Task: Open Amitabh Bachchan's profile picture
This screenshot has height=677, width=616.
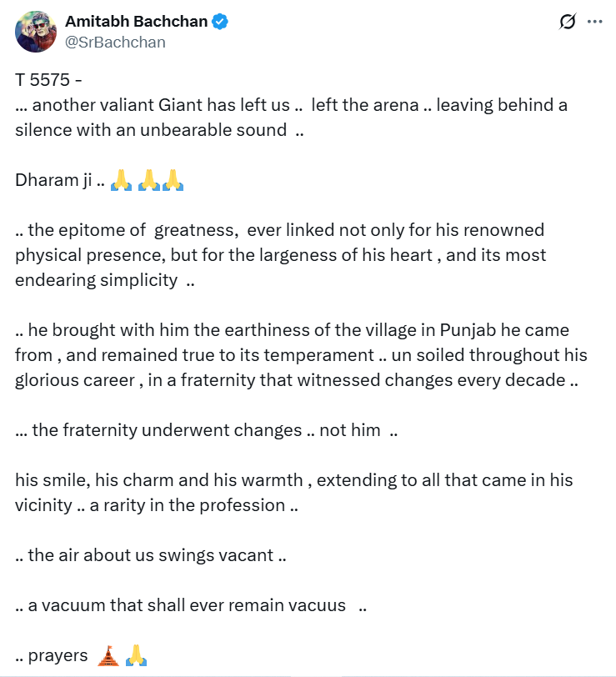Action: click(x=35, y=31)
